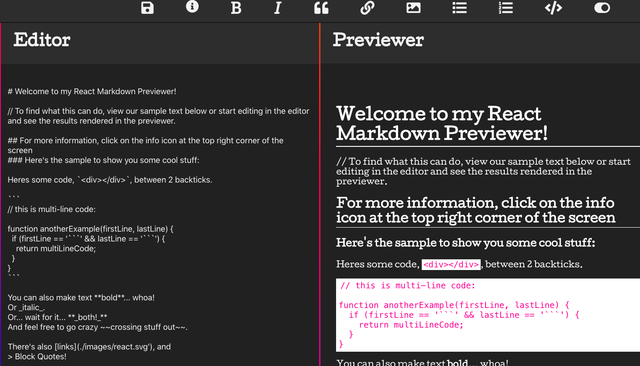Image resolution: width=640 pixels, height=366 pixels.
Task: Click the highlighted inline code <div></div> in preview
Action: point(451,264)
